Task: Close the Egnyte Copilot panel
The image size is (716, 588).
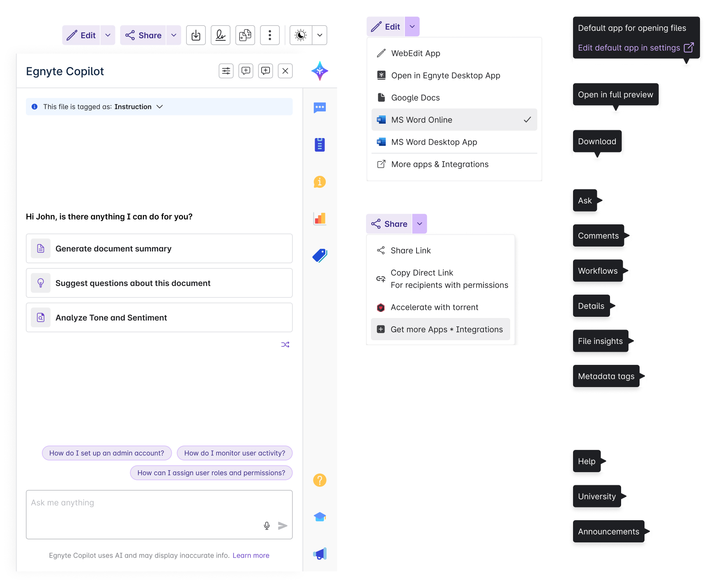Action: 285,71
